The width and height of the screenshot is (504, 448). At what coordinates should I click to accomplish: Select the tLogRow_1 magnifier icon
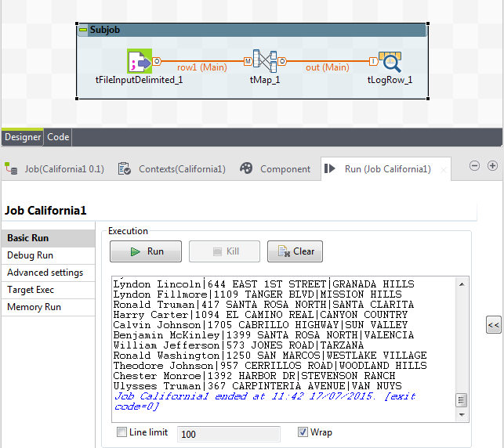point(390,62)
